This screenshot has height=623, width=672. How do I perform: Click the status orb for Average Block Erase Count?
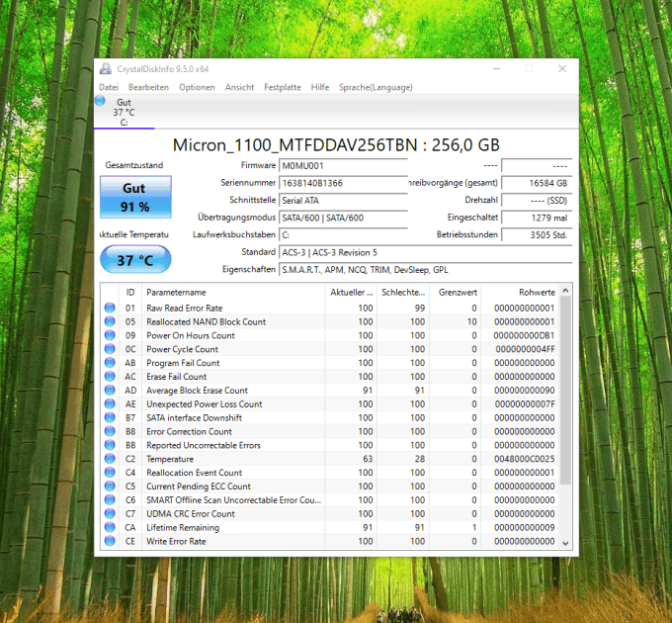(x=111, y=391)
